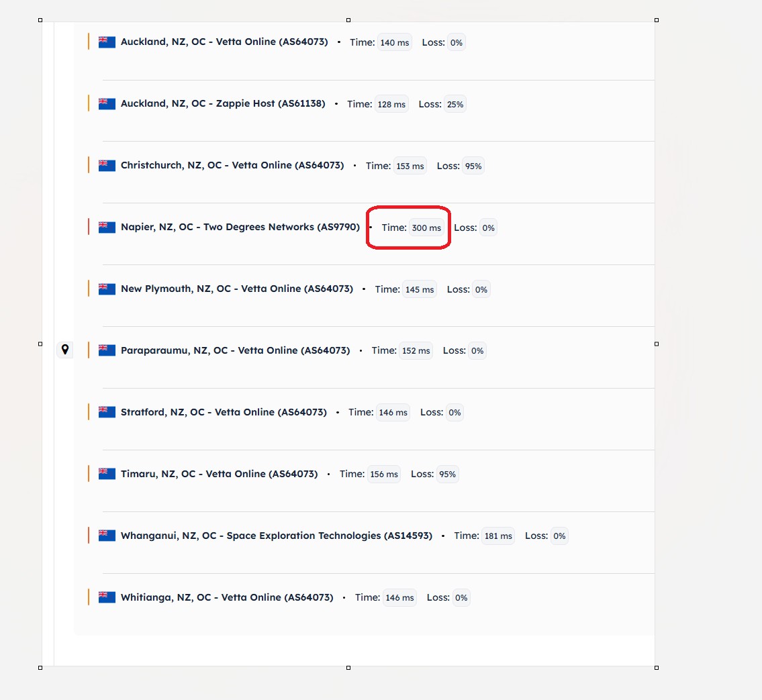762x700 pixels.
Task: Open the Napier Two Degrees Networks entry
Action: click(240, 227)
